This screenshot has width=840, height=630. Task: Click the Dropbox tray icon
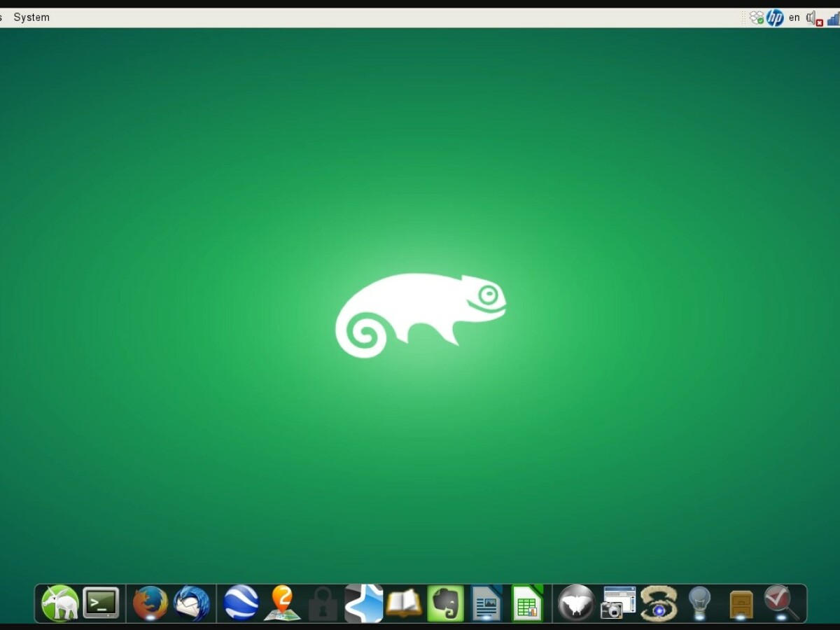[x=757, y=17]
